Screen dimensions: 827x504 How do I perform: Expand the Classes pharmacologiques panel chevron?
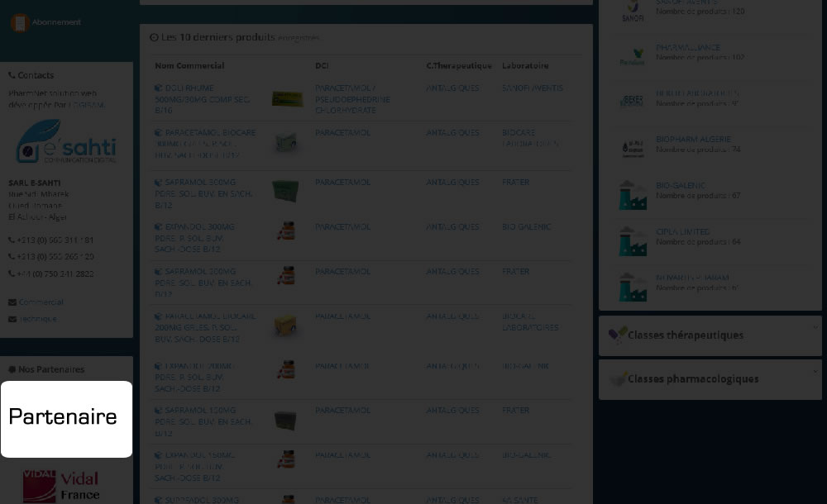pos(815,372)
